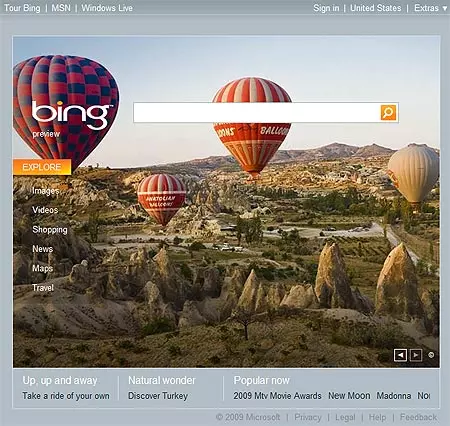Open the Images category

[x=46, y=191]
